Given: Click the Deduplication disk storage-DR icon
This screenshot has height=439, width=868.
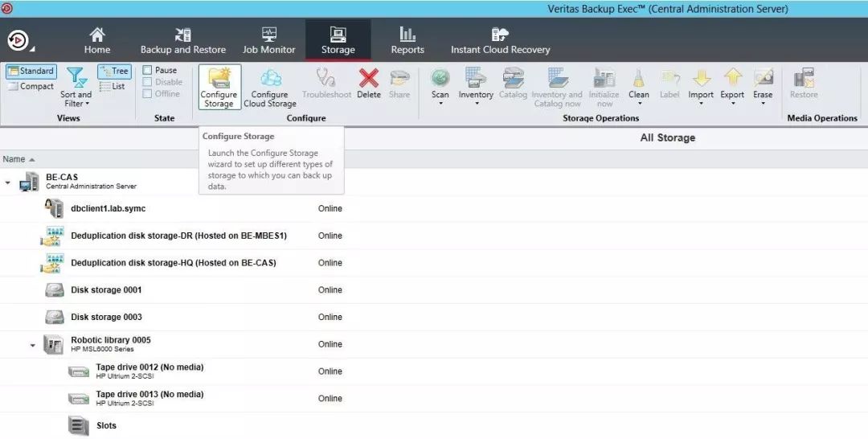Looking at the screenshot, I should point(52,236).
